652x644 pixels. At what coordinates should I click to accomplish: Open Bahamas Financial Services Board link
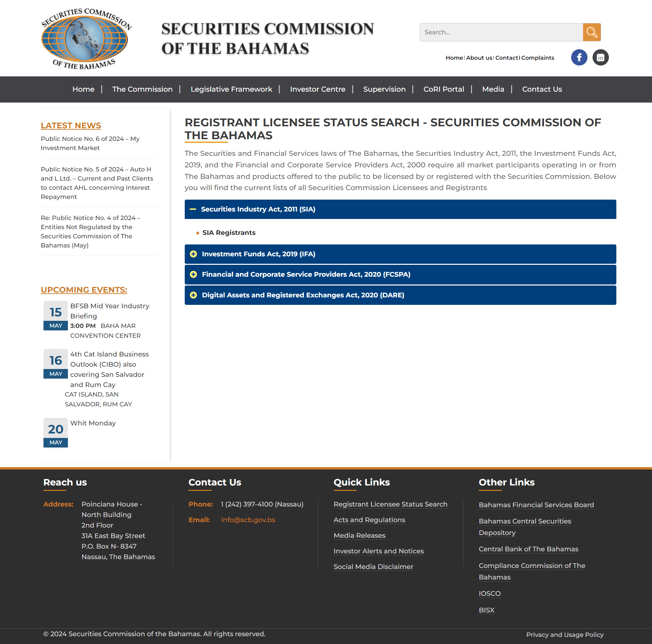pyautogui.click(x=536, y=505)
